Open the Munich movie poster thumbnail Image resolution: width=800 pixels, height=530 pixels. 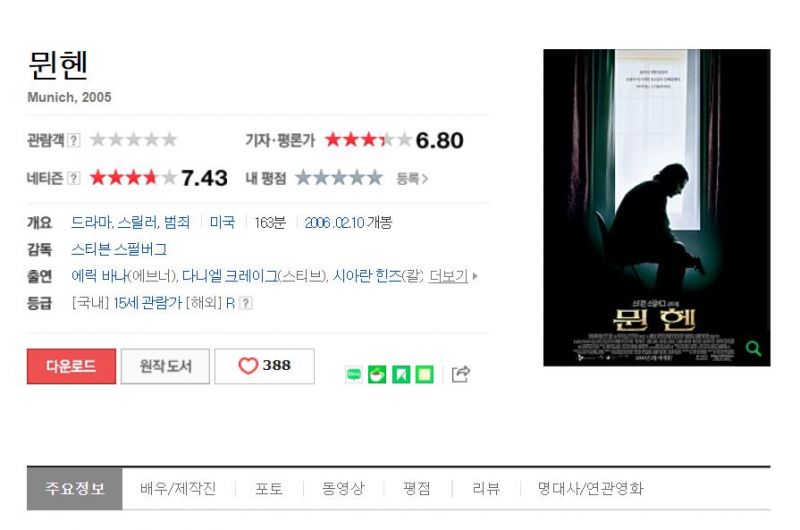(657, 208)
